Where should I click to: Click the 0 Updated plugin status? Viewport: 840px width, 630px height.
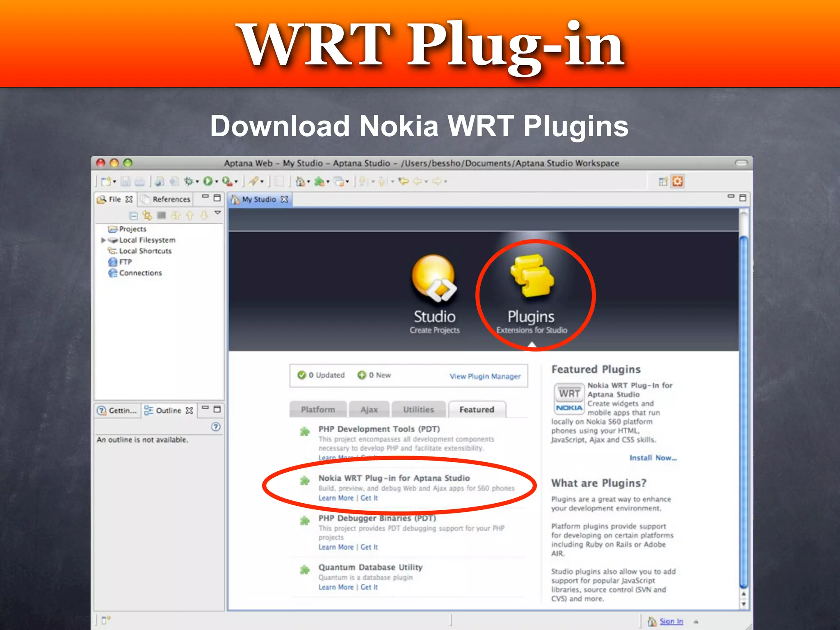click(321, 375)
